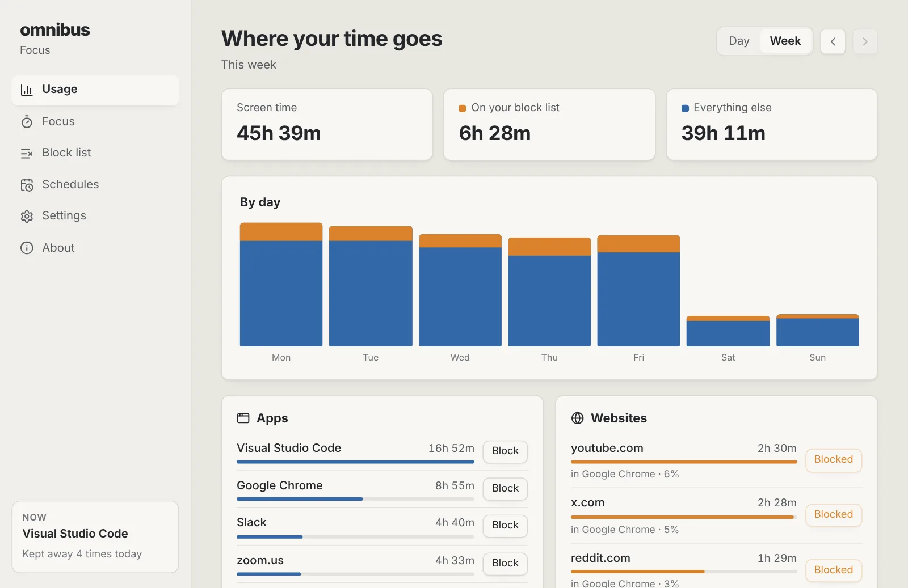Click the Sunday bar in chart
This screenshot has height=588, width=908.
pos(818,331)
